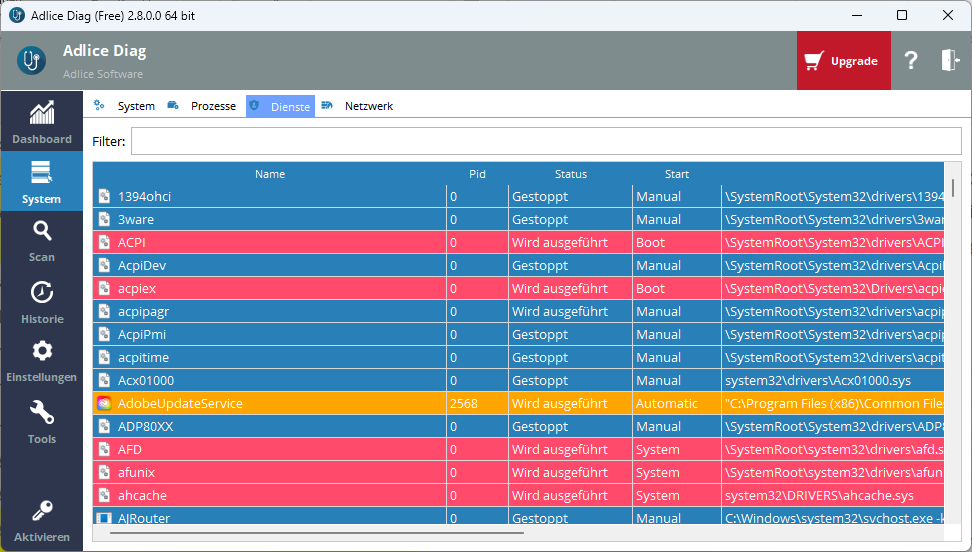The height and width of the screenshot is (552, 972).
Task: Click the 1394ohci service file icon
Action: tap(104, 197)
